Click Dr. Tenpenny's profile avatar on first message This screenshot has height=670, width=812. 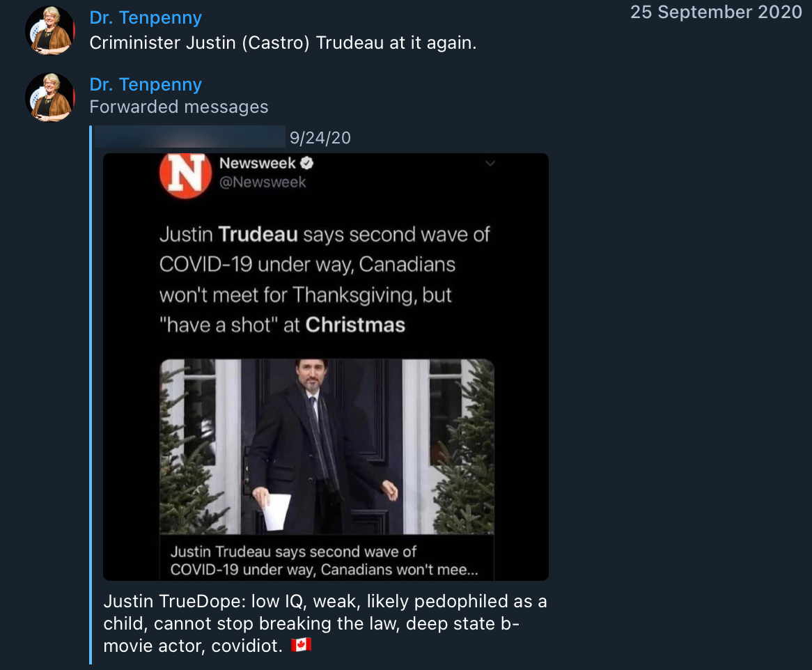tap(49, 31)
